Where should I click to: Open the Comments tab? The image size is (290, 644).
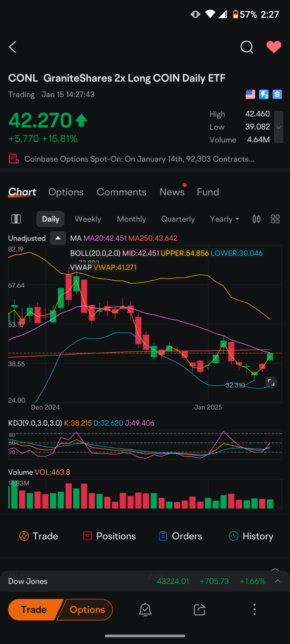(122, 192)
